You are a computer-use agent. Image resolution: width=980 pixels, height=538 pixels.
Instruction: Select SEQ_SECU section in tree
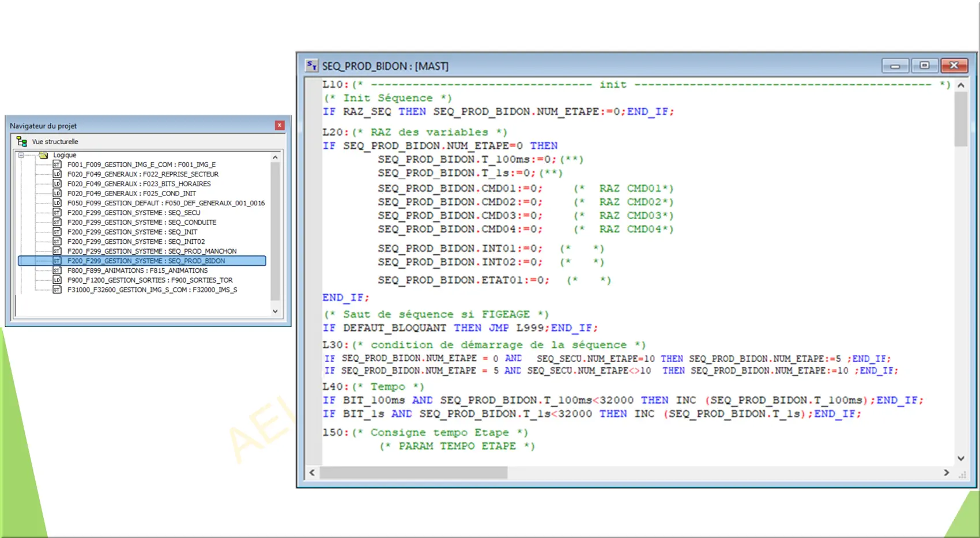tap(134, 213)
